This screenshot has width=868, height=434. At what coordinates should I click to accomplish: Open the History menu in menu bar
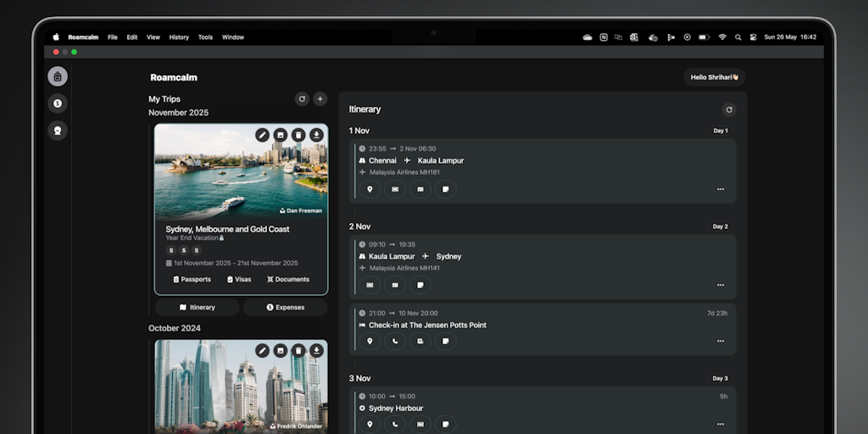tap(179, 37)
